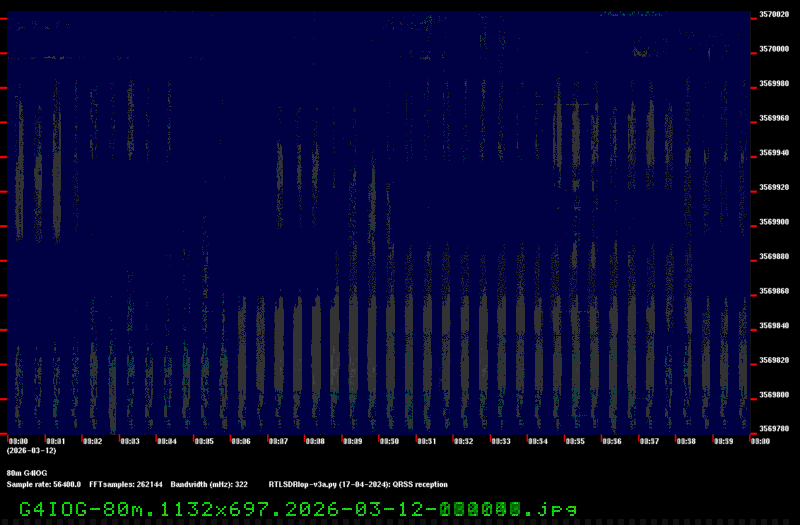Click the 3570000 frequency label
Viewport: 800px width, 525px height.
tap(774, 49)
